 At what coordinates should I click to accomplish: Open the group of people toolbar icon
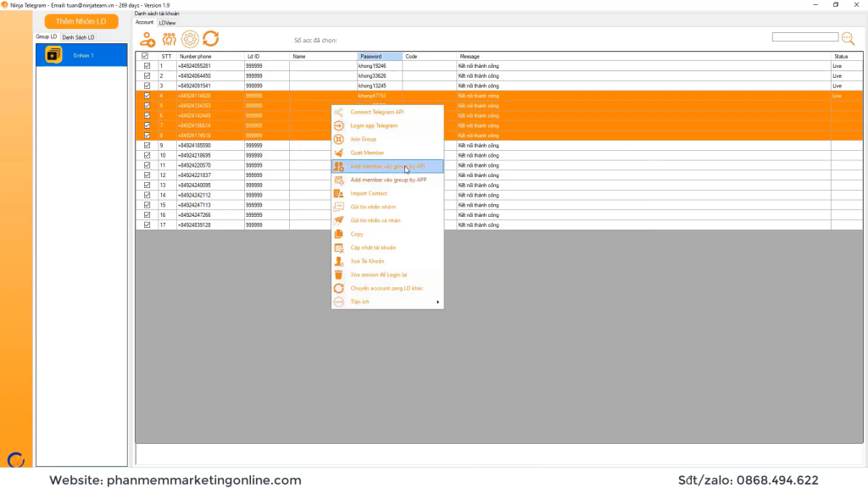click(169, 39)
